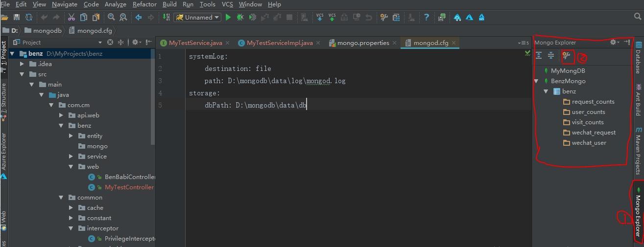Switch to the mongo.properties tab
Screen dimensions: 644x247
point(363,43)
